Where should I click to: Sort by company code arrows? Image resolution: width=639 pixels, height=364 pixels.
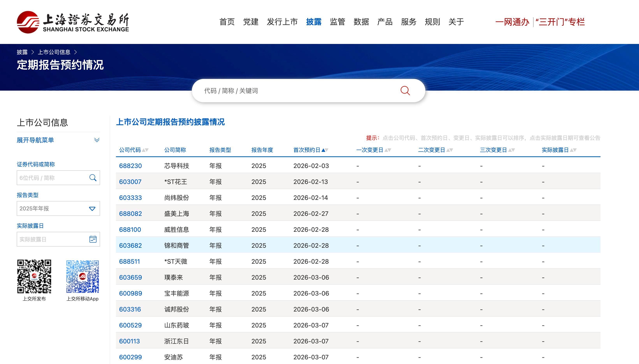145,150
